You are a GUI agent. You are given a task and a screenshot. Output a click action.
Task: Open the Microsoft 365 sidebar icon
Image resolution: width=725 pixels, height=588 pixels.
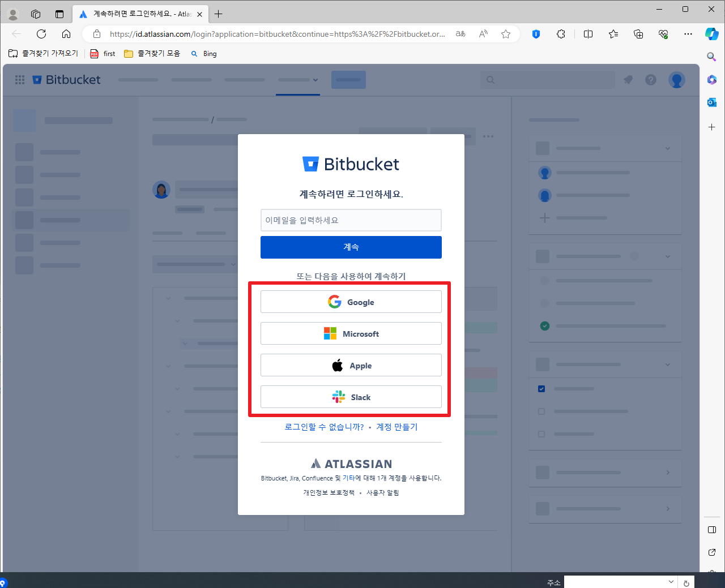(x=712, y=80)
